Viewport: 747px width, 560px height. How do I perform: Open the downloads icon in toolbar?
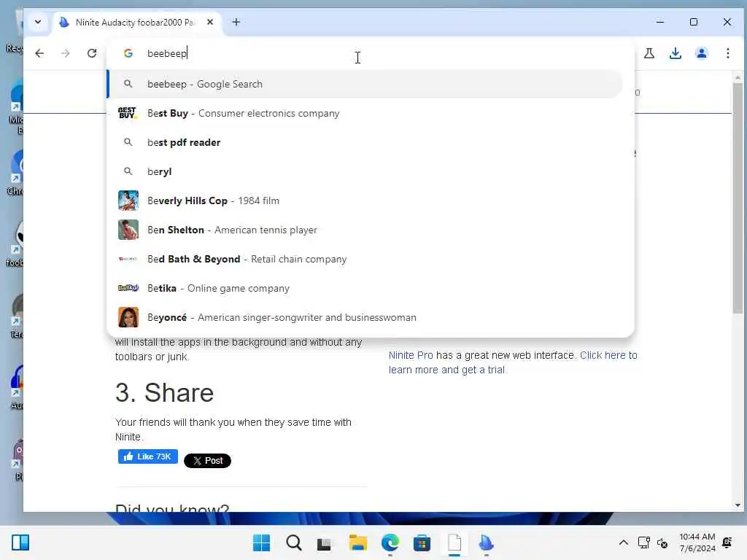[675, 53]
